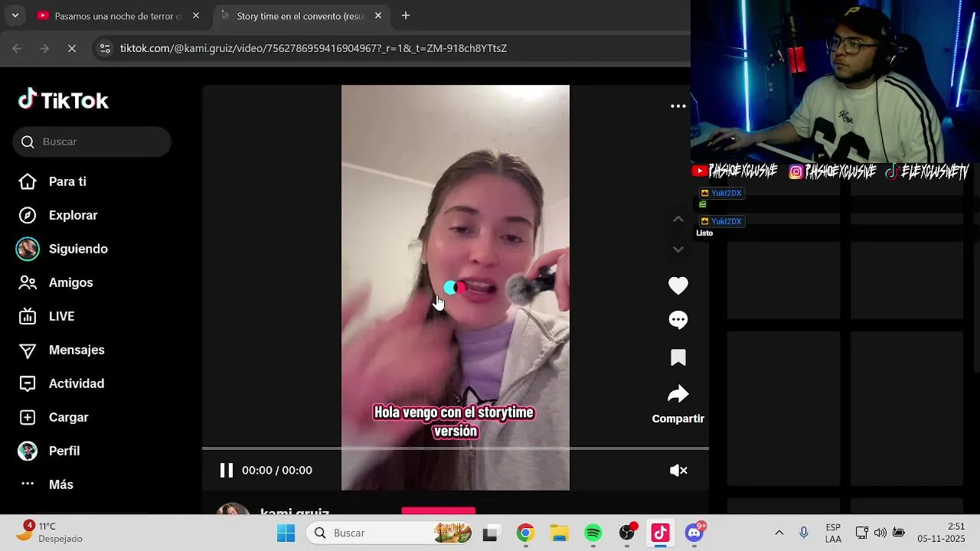
Task: Open the tab search dropdown arrow
Action: [15, 15]
